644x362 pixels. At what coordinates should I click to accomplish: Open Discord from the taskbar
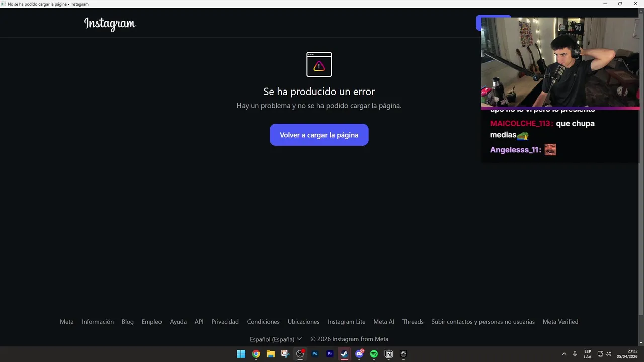[x=359, y=354]
